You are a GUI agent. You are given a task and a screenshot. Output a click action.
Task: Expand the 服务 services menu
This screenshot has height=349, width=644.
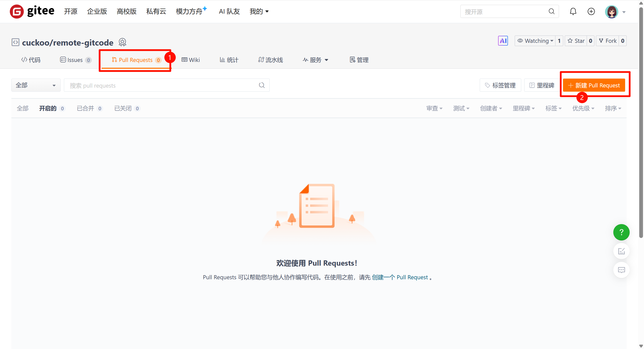pos(315,60)
